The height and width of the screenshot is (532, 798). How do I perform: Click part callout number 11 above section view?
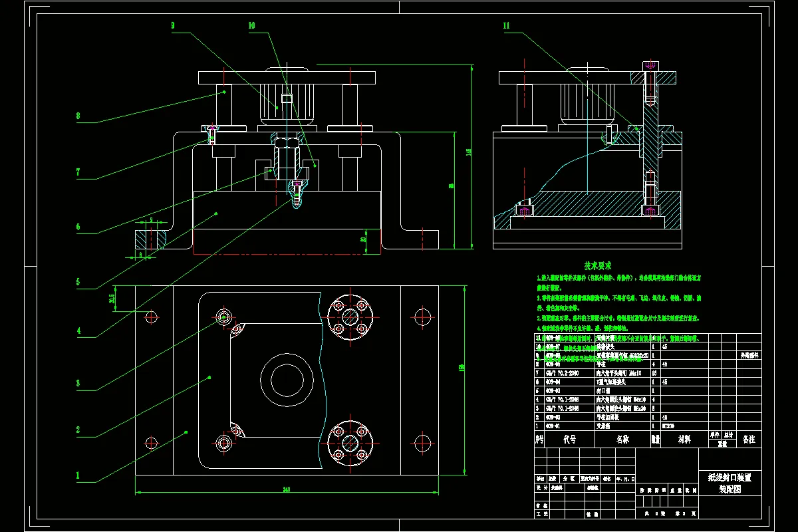point(507,25)
